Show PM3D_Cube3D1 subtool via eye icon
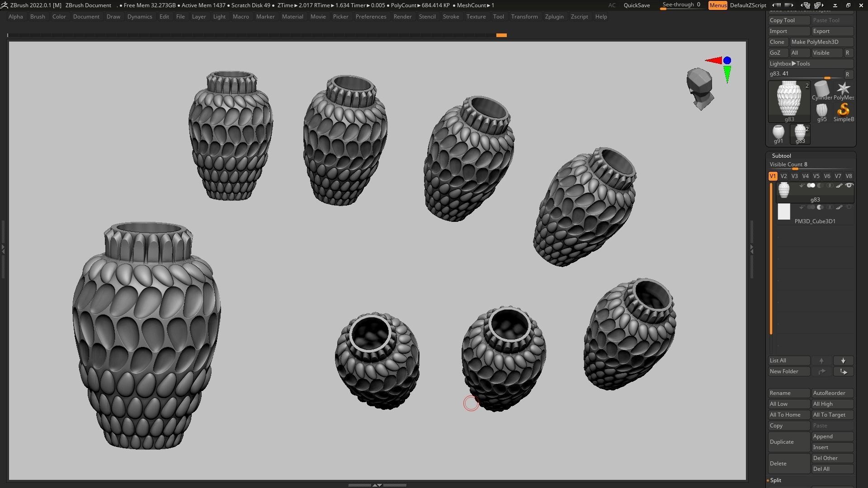This screenshot has height=488, width=868. 849,207
